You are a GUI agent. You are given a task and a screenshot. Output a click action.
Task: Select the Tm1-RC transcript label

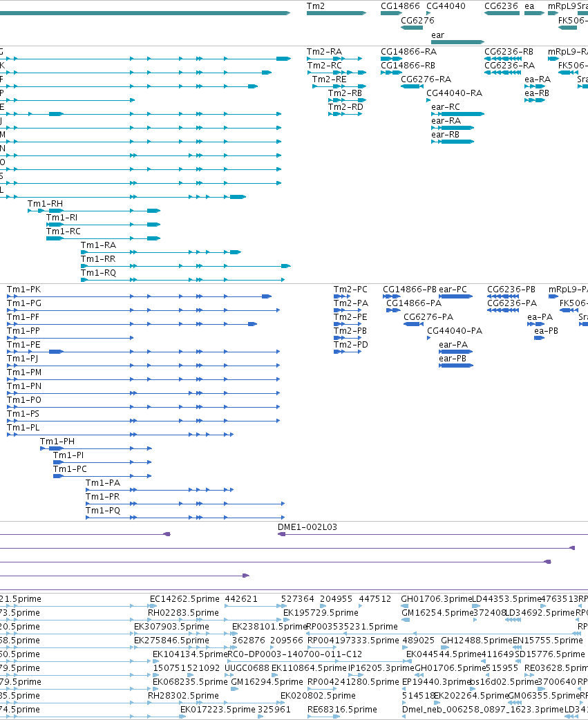coord(64,231)
